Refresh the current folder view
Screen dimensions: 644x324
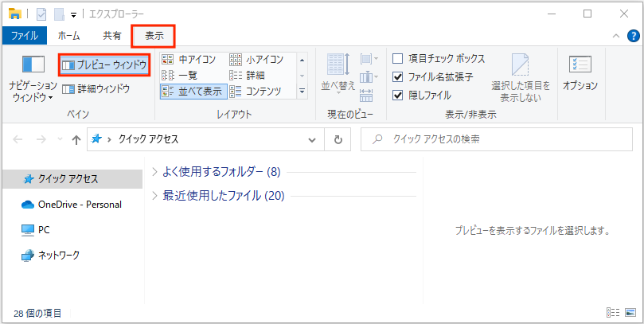pos(338,139)
